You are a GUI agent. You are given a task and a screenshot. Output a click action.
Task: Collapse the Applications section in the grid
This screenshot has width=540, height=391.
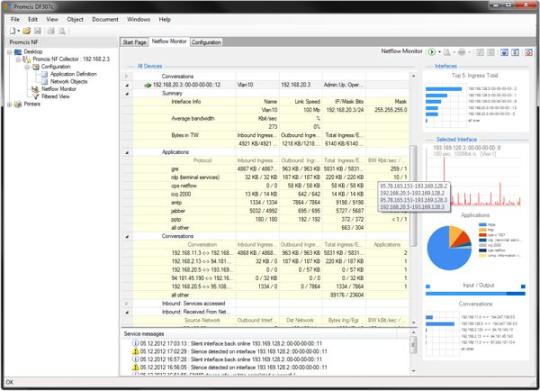127,152
